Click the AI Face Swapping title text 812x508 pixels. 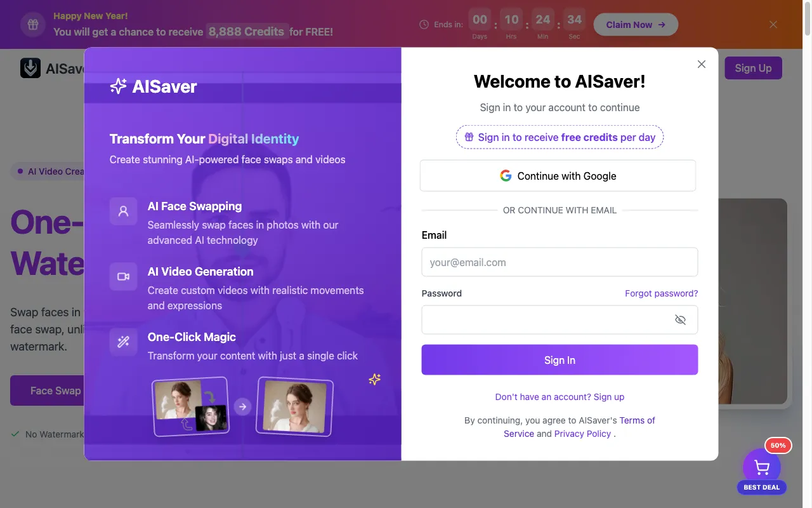point(195,206)
